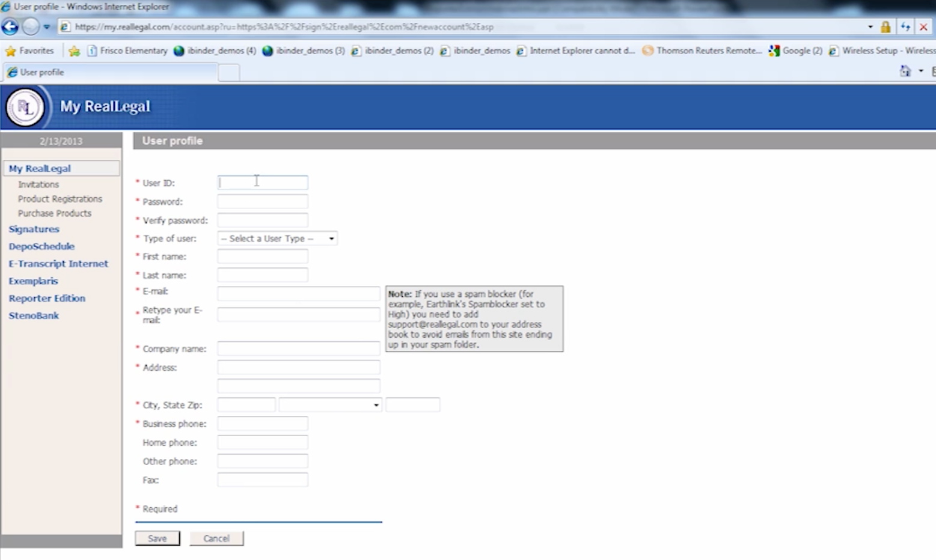Click the Refresh page icon

pos(905,27)
